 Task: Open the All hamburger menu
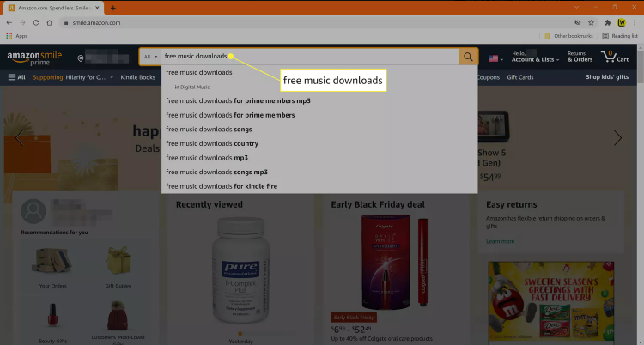(x=17, y=77)
